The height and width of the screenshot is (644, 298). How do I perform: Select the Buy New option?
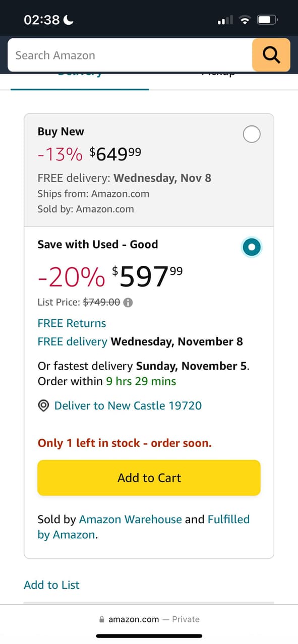[x=252, y=134]
